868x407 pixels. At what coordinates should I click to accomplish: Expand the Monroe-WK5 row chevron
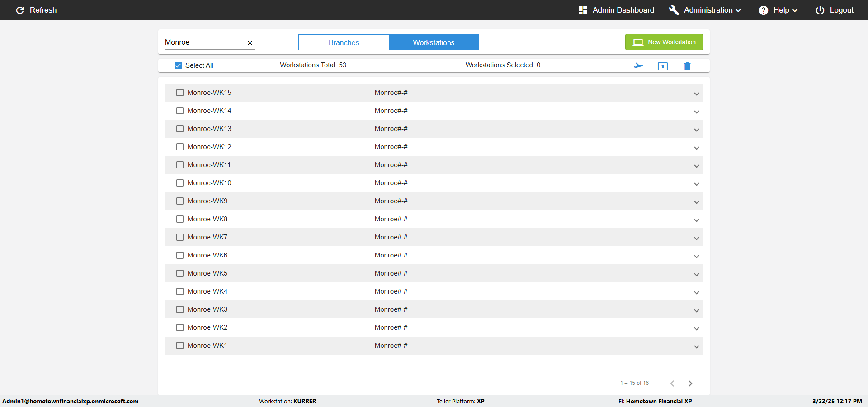click(697, 275)
